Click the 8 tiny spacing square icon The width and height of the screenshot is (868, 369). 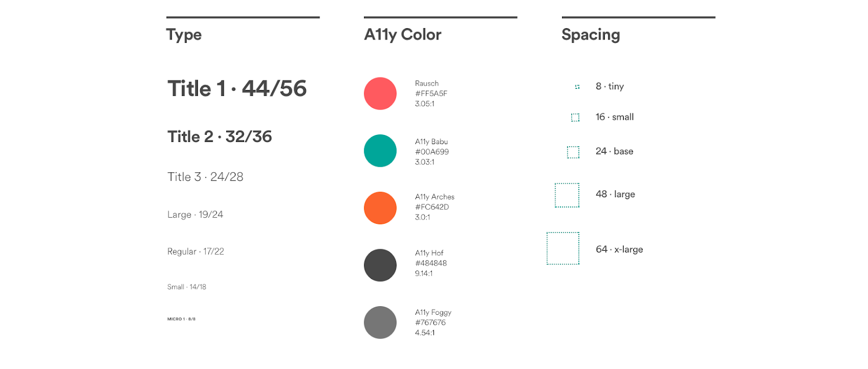click(577, 87)
